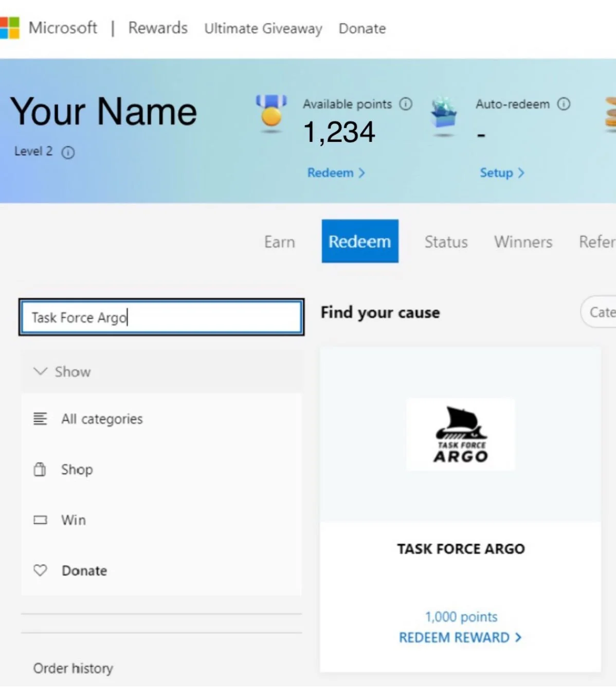Viewport: 616px width, 693px height.
Task: Click the Redeem link chevron arrow
Action: (362, 173)
